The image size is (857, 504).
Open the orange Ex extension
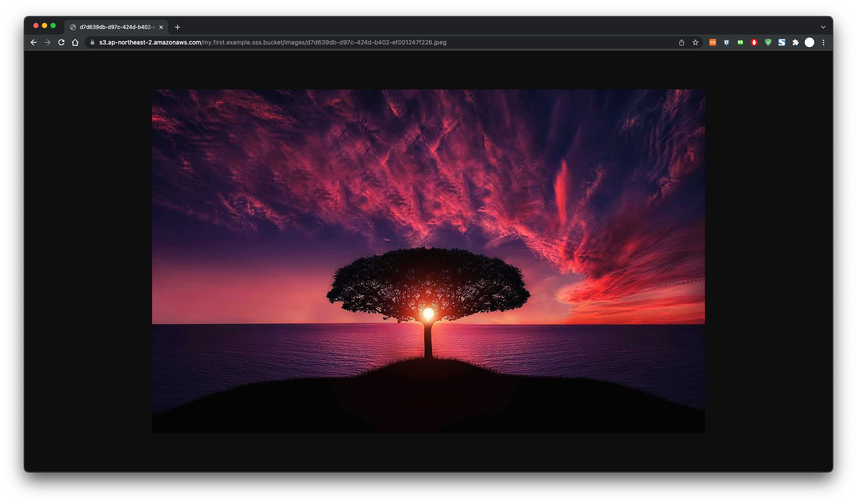tap(713, 42)
